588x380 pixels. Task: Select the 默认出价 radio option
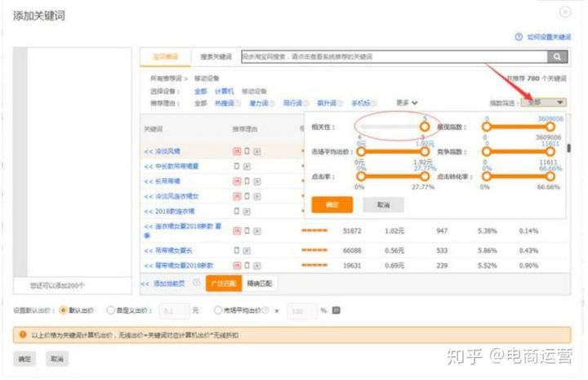click(x=63, y=311)
